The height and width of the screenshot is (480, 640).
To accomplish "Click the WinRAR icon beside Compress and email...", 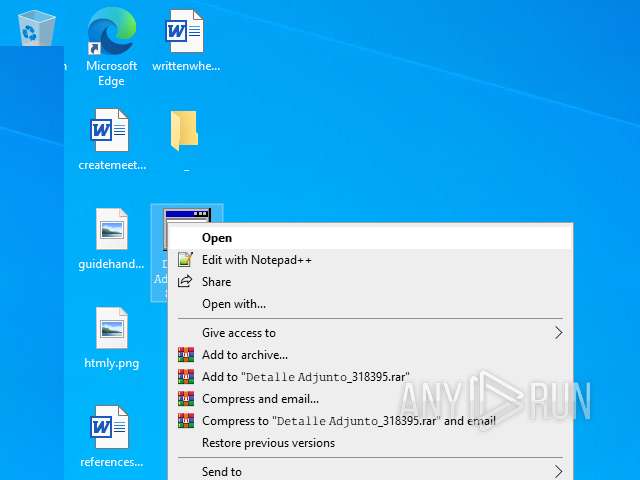I will point(186,399).
